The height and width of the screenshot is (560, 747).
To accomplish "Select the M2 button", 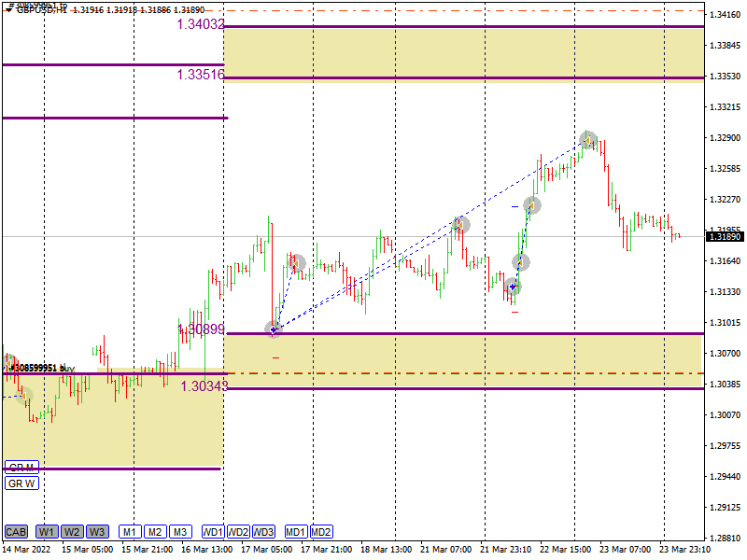I will [155, 532].
